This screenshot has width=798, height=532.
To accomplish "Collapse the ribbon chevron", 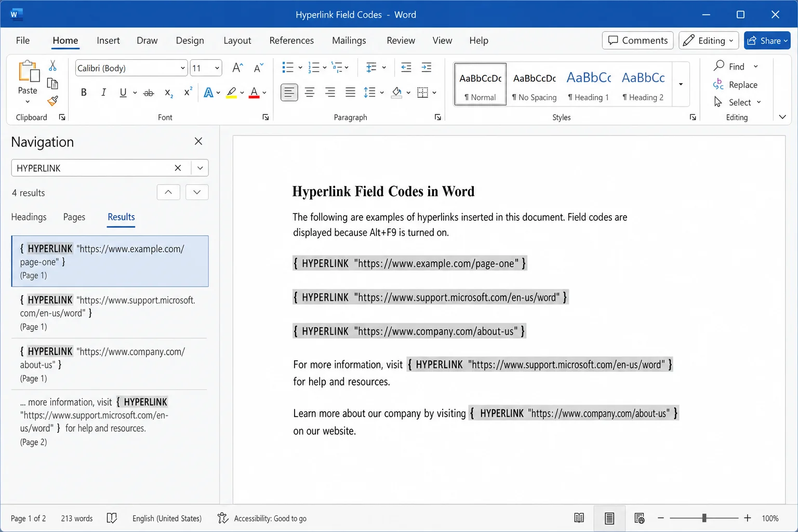I will point(782,117).
